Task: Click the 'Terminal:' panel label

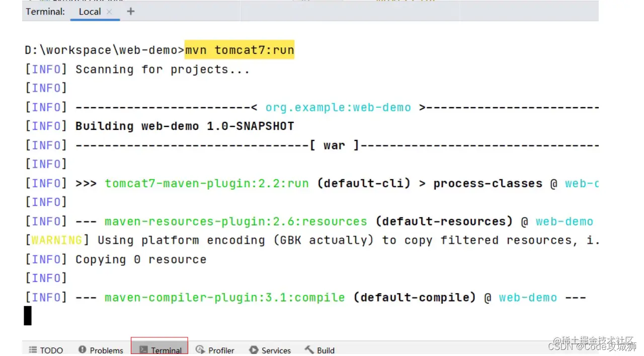Action: click(45, 12)
